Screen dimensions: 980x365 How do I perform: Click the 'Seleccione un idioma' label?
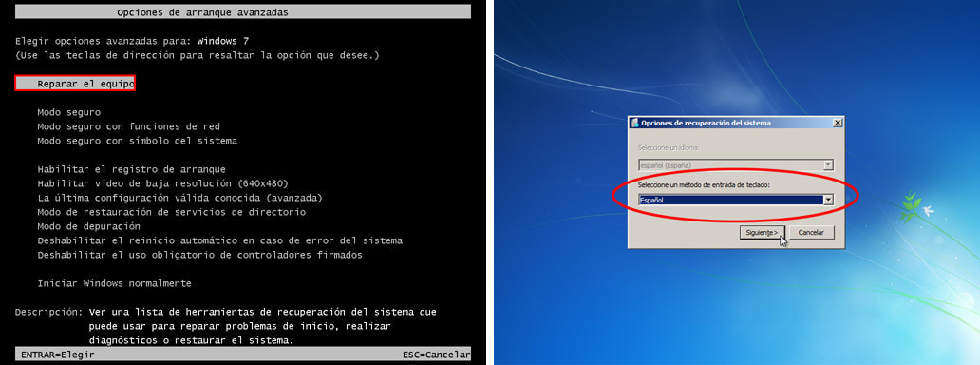coord(669,147)
